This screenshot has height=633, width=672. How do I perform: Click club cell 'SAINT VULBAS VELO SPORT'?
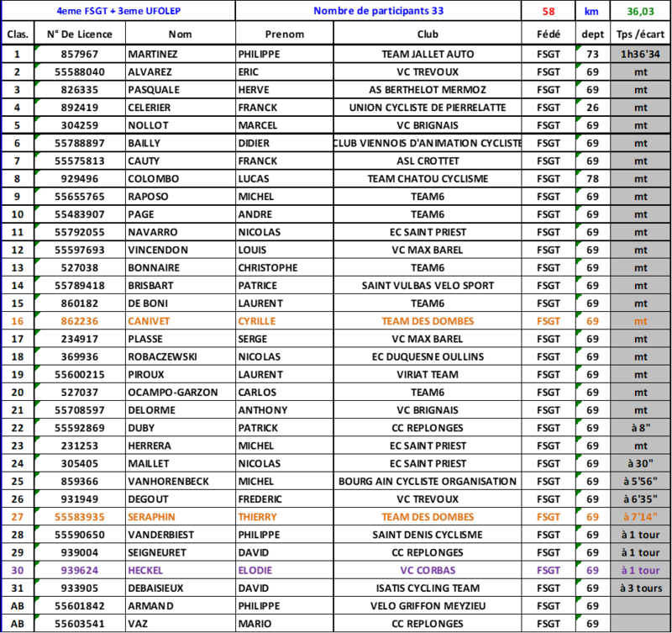pyautogui.click(x=428, y=286)
